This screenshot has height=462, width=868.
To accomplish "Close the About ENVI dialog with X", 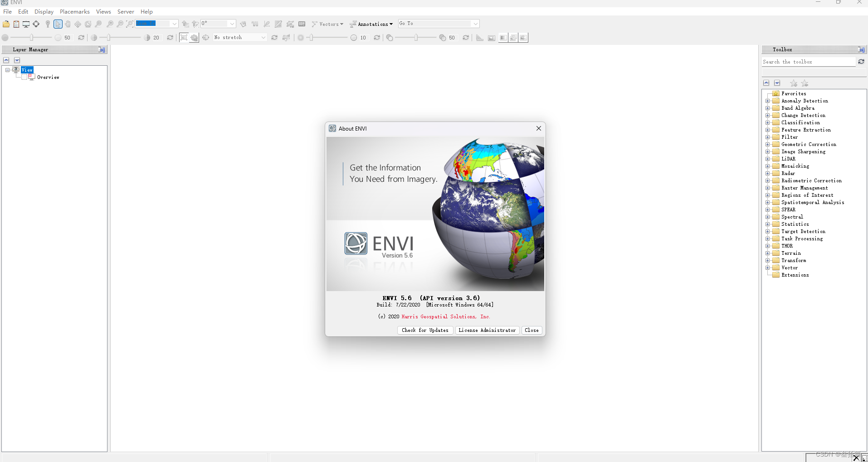I will (539, 128).
